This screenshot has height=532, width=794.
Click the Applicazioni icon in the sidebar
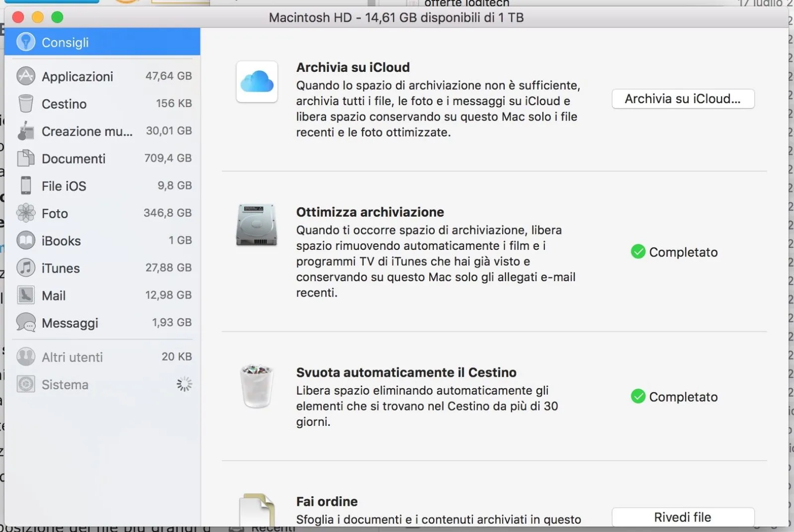click(26, 76)
